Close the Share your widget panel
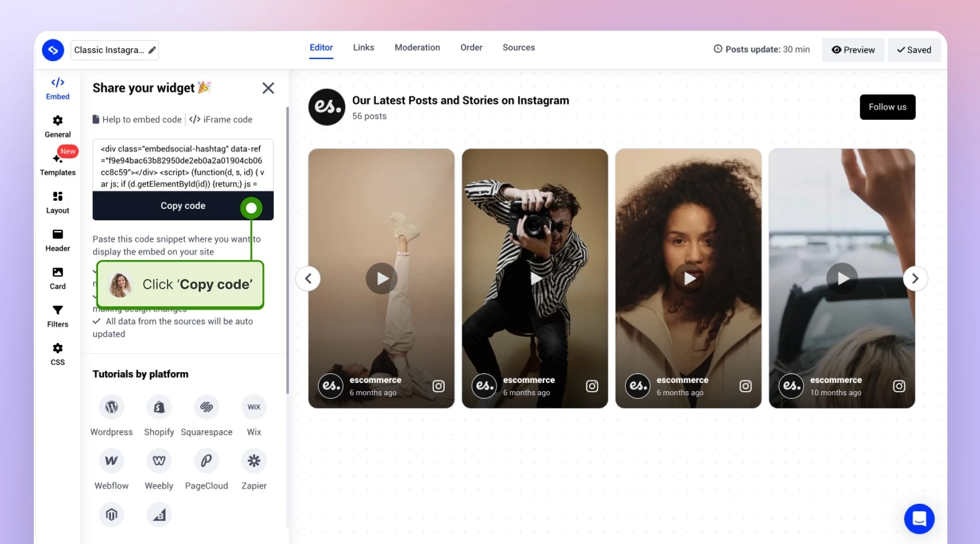Screen dimensions: 980x544 coord(268,88)
